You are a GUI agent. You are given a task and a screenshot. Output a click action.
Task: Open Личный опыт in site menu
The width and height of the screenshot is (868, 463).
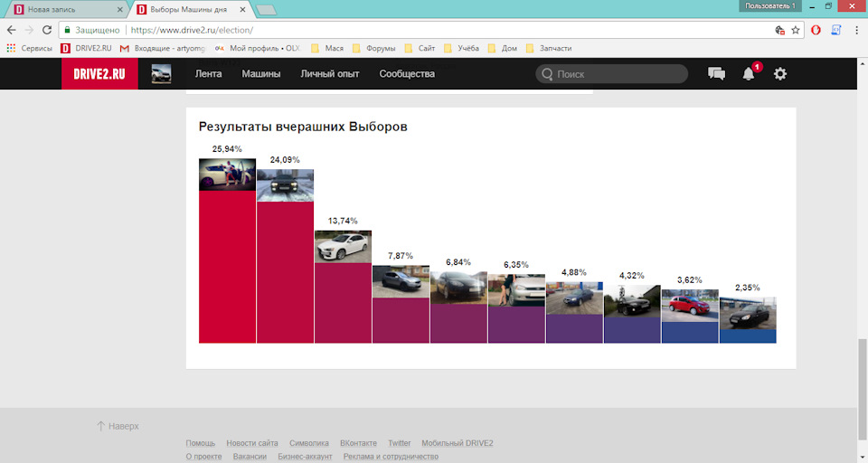point(330,73)
